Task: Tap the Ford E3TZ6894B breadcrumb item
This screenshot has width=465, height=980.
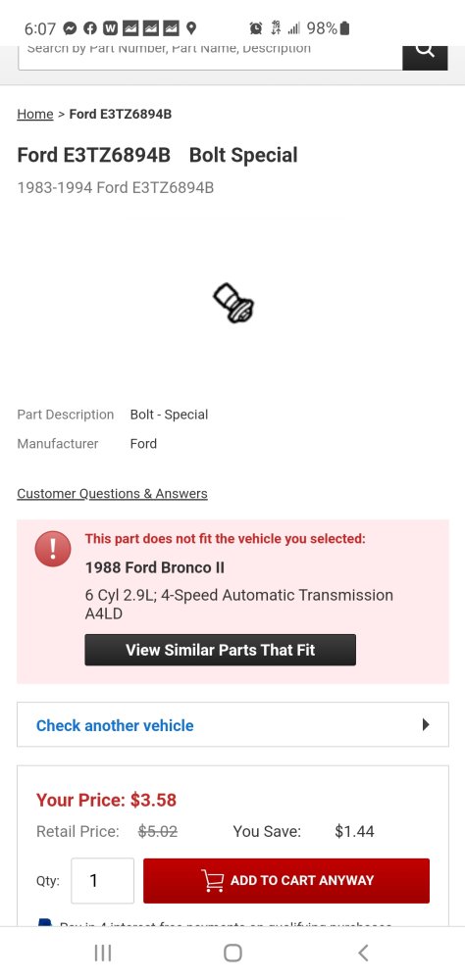Action: pos(120,114)
